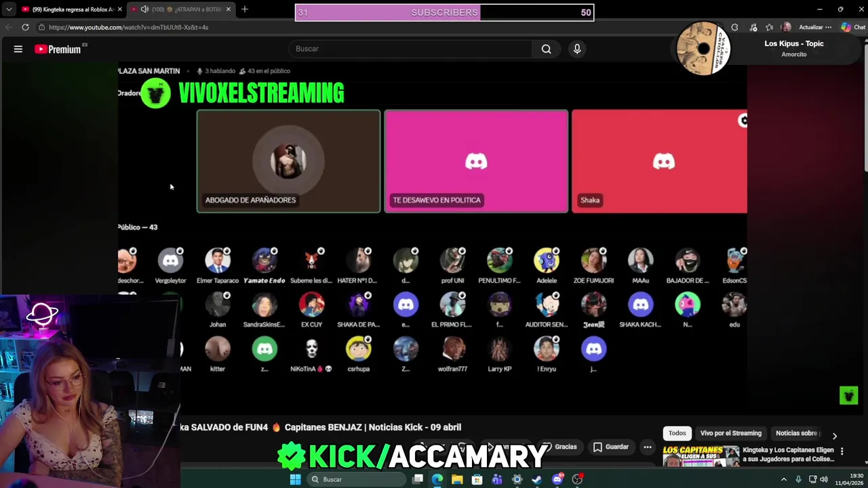Start voice search with the microphone icon
This screenshot has height=488, width=868.
click(577, 49)
